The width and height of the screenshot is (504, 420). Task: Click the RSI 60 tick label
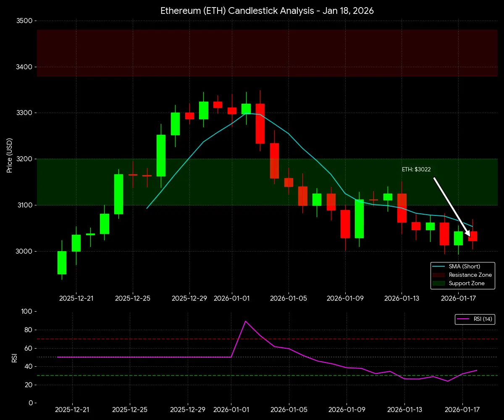point(28,348)
